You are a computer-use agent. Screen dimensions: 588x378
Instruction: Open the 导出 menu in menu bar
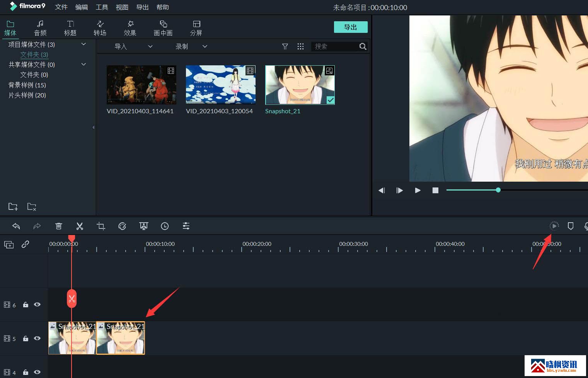143,7
